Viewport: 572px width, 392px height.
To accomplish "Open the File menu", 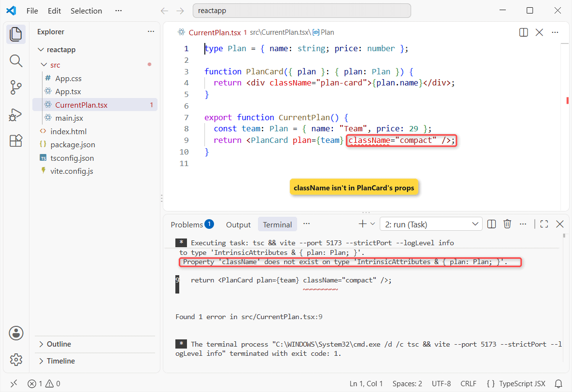I will [32, 11].
